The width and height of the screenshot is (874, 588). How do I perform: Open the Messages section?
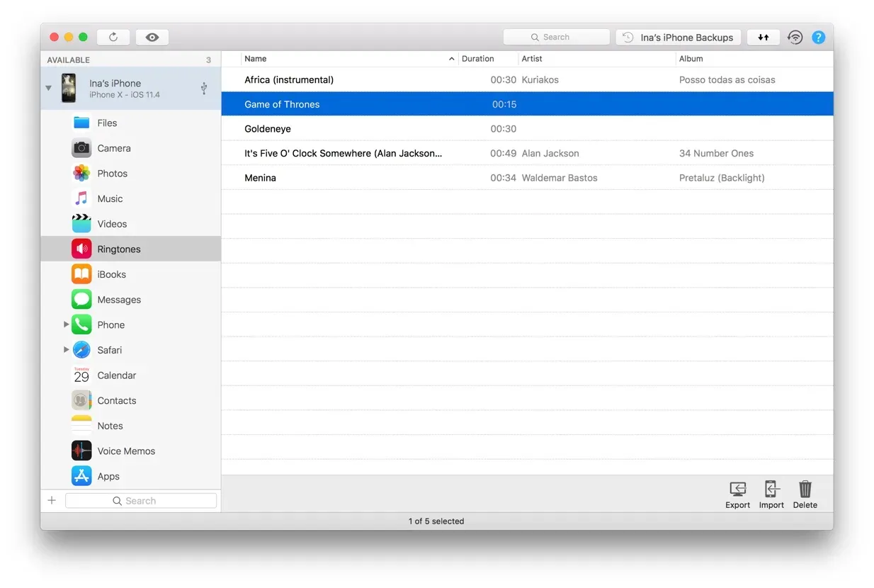[118, 299]
